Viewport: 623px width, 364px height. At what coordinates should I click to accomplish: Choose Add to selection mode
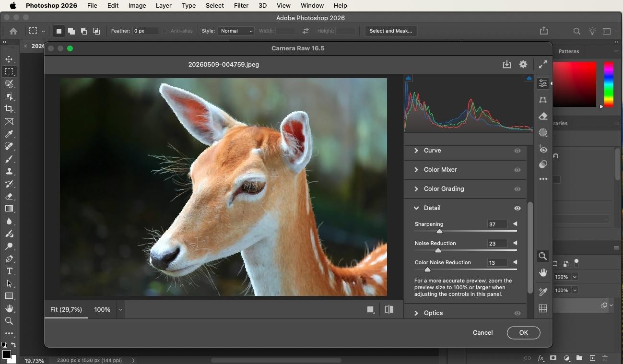(71, 31)
